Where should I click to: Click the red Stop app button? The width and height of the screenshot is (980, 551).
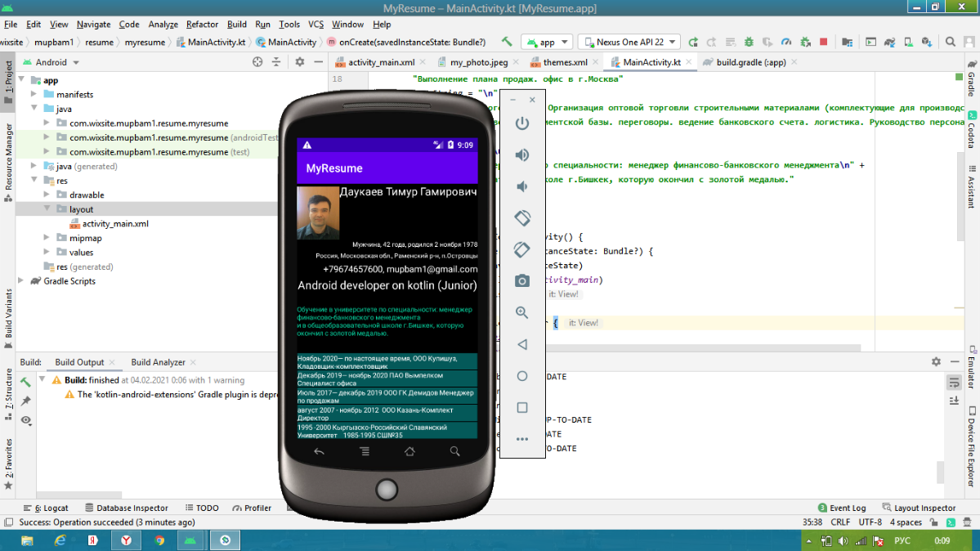823,42
